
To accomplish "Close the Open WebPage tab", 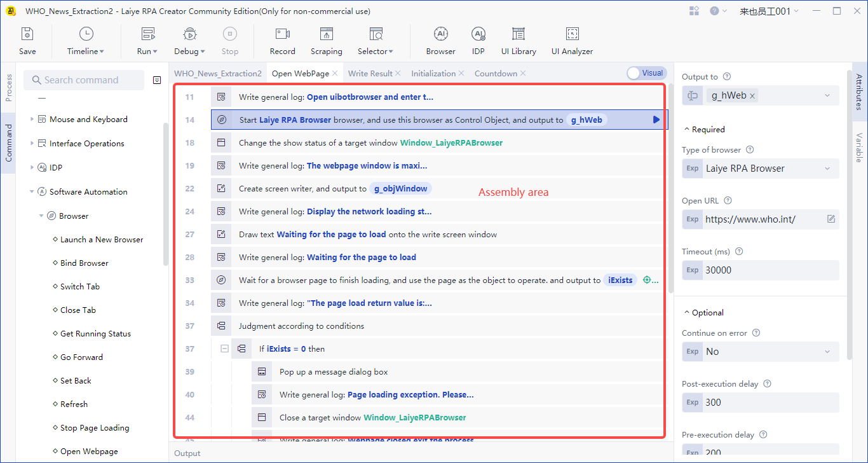I will point(335,74).
